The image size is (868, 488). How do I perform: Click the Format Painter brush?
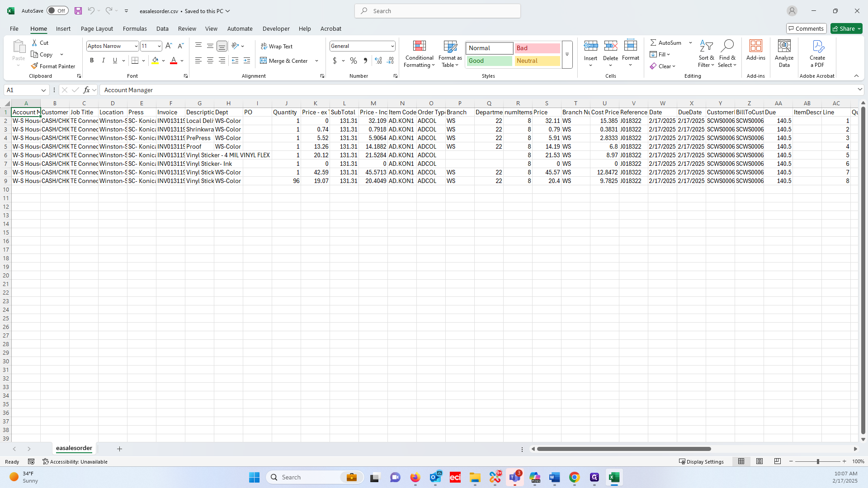(x=35, y=66)
